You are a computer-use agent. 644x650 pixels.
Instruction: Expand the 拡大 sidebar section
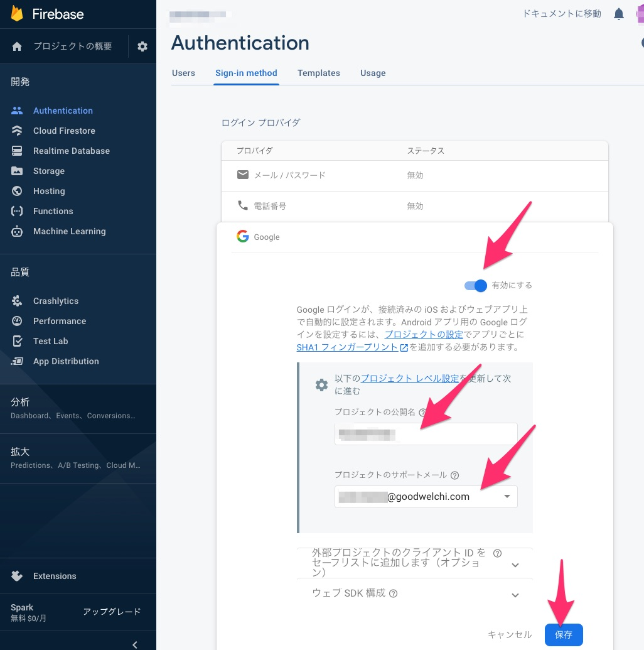click(78, 458)
